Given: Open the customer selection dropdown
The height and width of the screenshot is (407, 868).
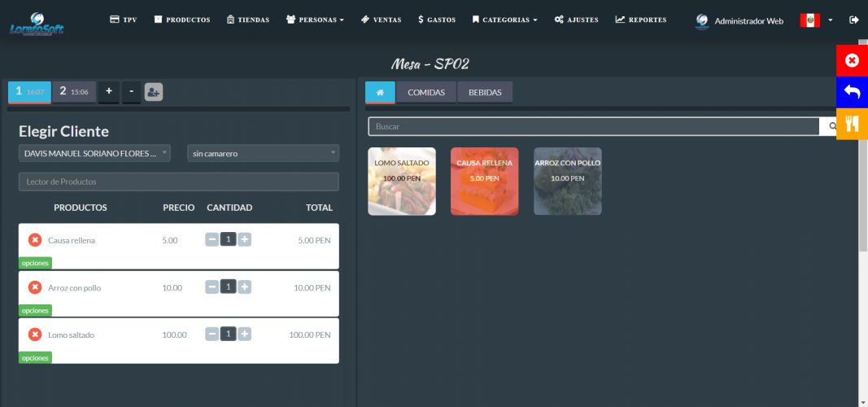Looking at the screenshot, I should point(94,153).
